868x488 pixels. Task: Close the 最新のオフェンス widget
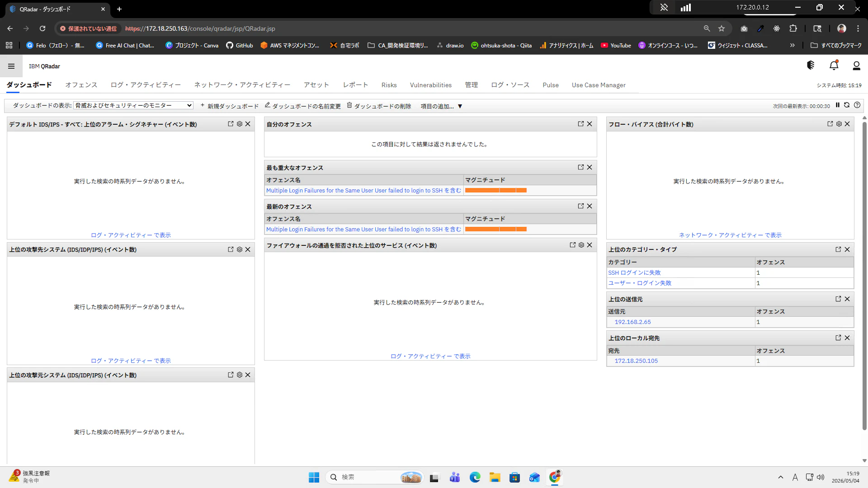(x=590, y=206)
